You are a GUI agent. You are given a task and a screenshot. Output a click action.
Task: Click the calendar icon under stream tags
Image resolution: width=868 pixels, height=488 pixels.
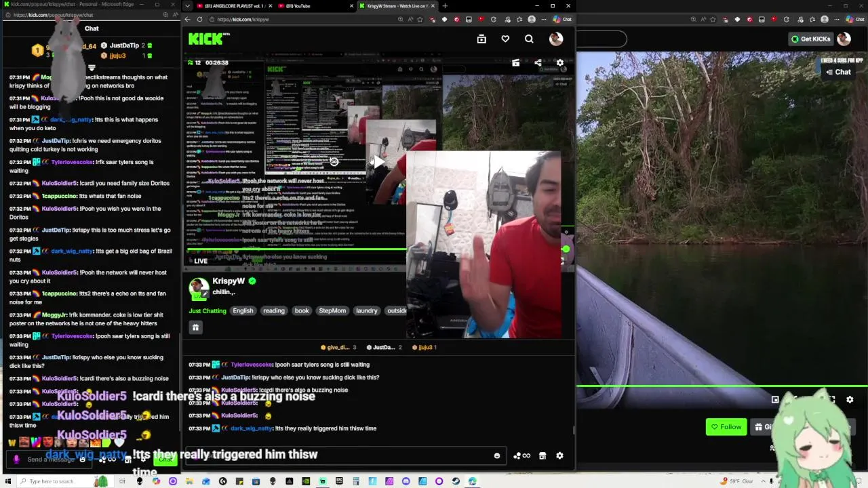pos(195,327)
